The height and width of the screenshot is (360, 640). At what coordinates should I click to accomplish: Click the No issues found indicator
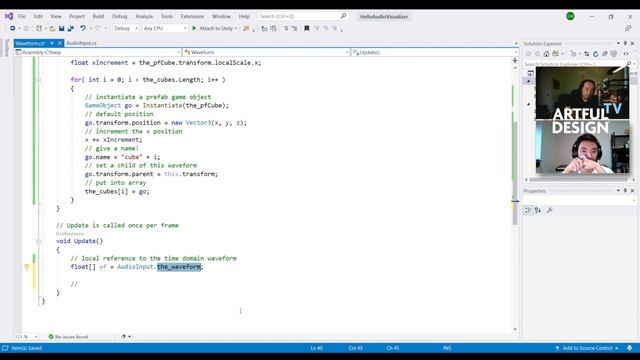coord(68,337)
